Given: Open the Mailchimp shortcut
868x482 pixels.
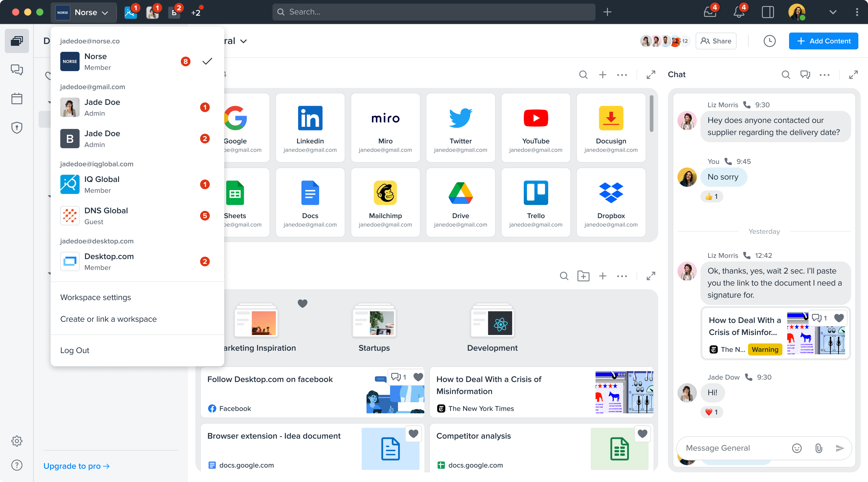Looking at the screenshot, I should tap(385, 202).
